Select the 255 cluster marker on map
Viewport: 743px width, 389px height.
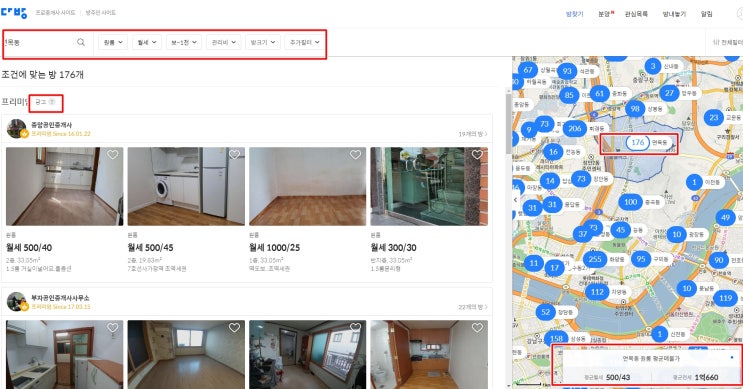pyautogui.click(x=595, y=259)
